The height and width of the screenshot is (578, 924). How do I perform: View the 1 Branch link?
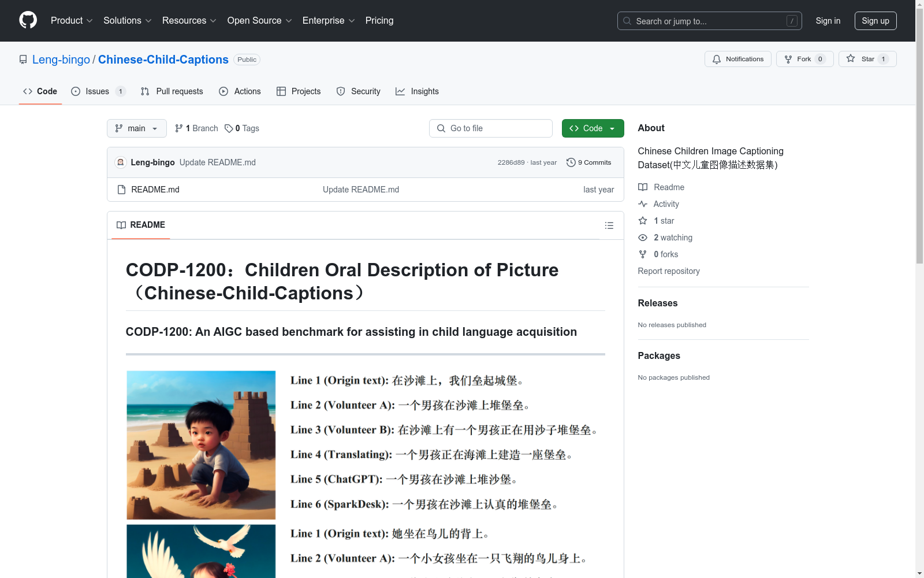(196, 128)
